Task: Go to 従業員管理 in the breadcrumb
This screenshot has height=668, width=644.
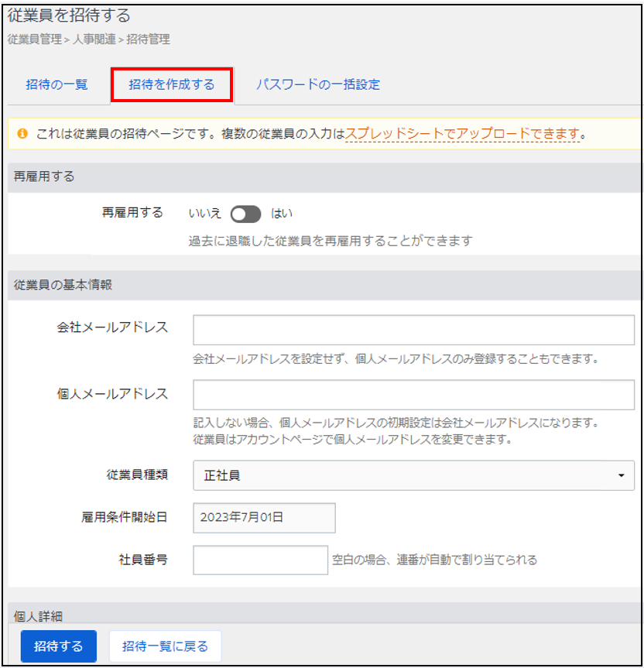Action: [x=34, y=39]
